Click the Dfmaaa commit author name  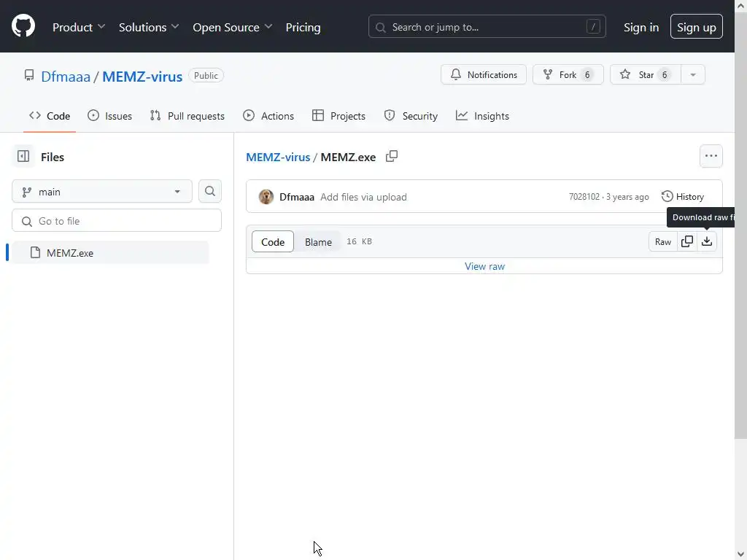point(297,197)
